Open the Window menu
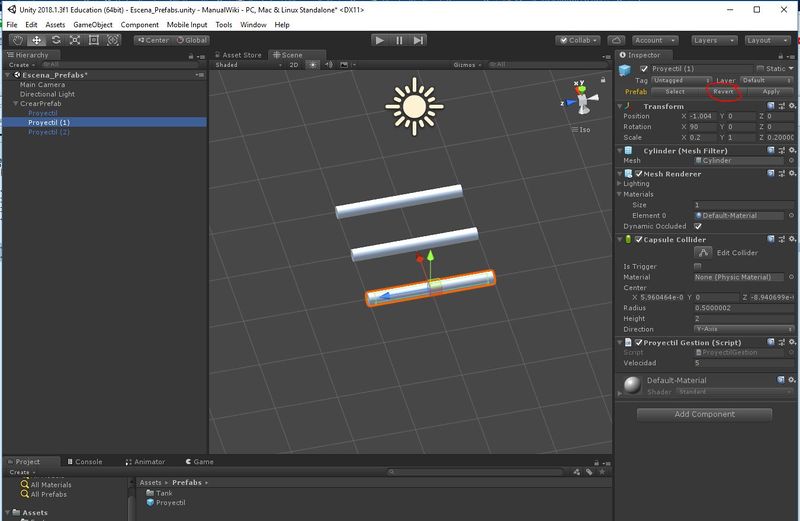Image resolution: width=800 pixels, height=521 pixels. (253, 24)
